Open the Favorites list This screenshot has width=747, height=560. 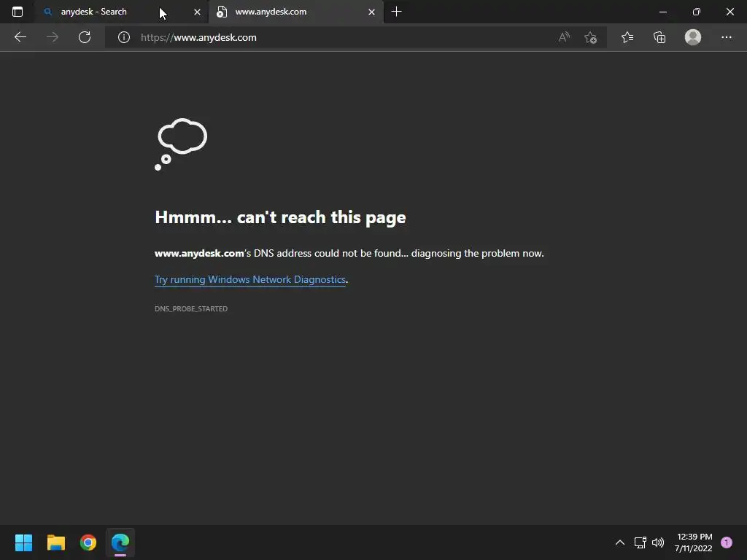pyautogui.click(x=627, y=37)
